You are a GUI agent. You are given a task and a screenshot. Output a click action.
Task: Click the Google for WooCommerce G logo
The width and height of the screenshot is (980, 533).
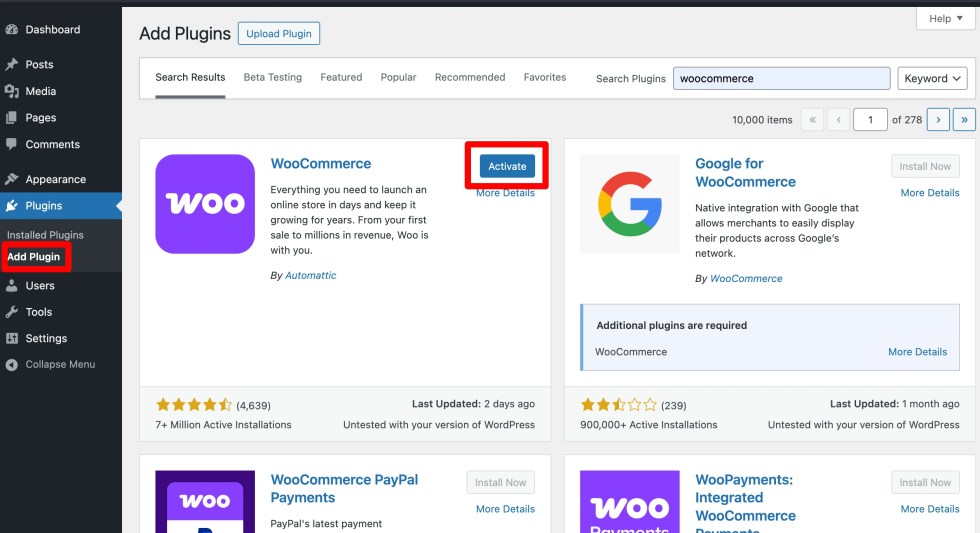tap(629, 204)
